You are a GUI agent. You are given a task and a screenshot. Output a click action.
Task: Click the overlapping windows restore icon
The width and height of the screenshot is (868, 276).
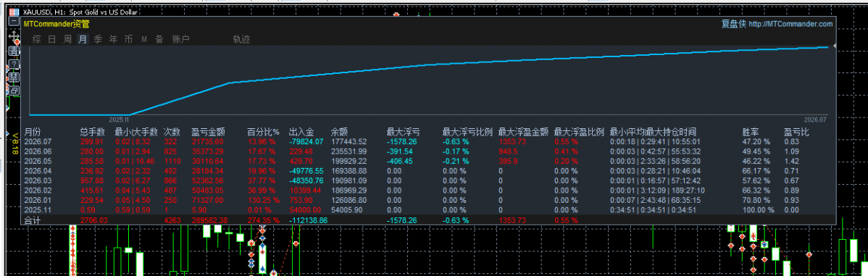coord(14,90)
